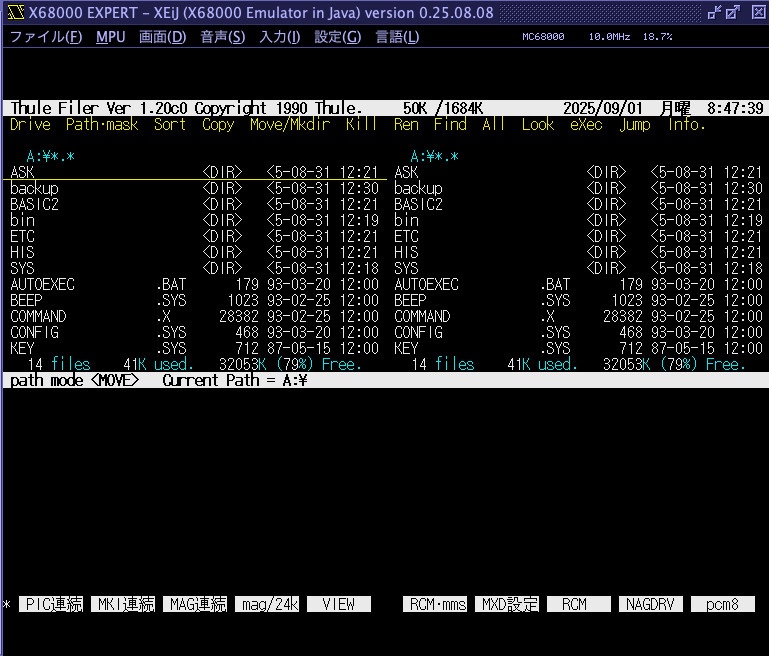Click AUTOEXEC.BAT in the left pane
Screen dimensions: 769x656
pyautogui.click(x=42, y=284)
